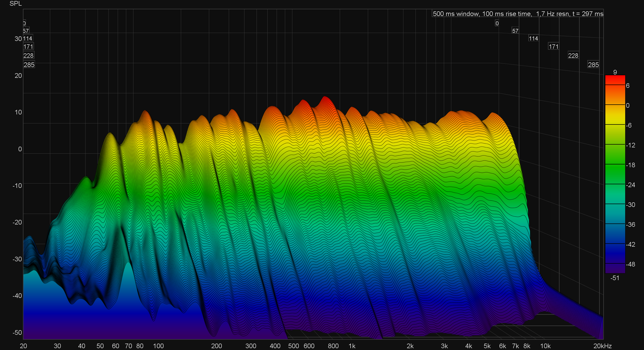Viewport: 644px width, 350px height.
Task: Click the 1k tick on frequency axis
Action: click(352, 346)
